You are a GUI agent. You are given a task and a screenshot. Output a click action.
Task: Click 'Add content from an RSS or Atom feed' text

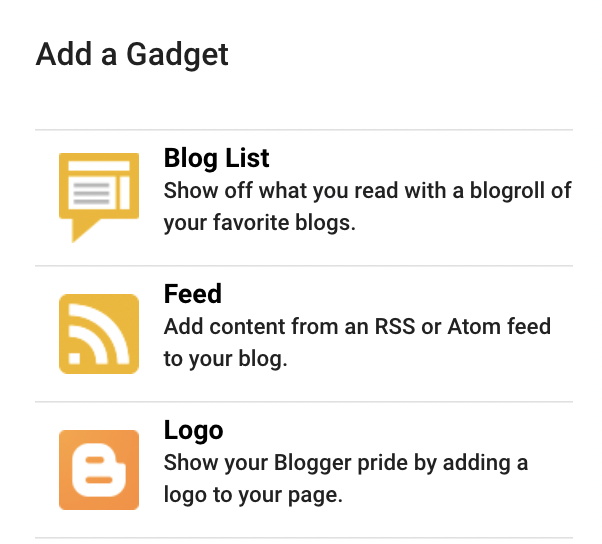click(357, 327)
